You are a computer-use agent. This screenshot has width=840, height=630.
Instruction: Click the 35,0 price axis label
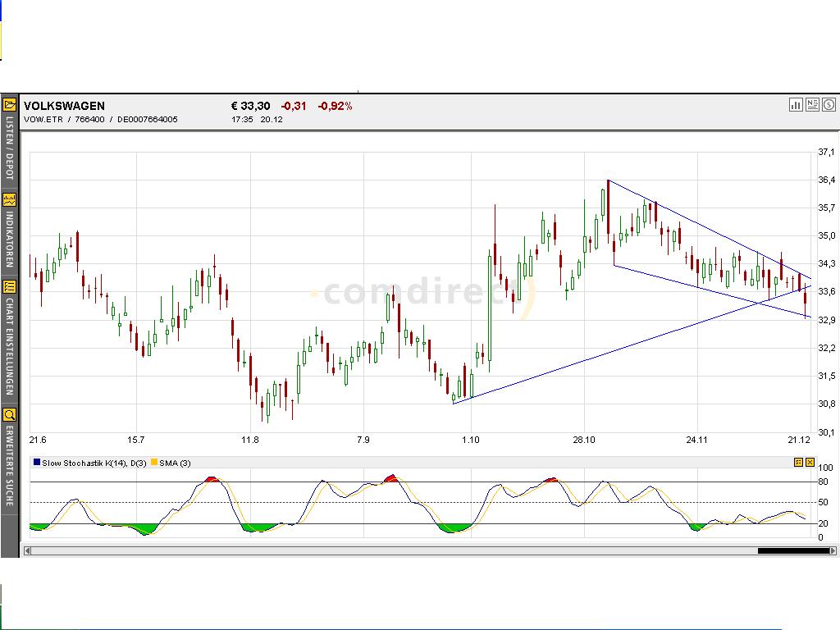(827, 235)
